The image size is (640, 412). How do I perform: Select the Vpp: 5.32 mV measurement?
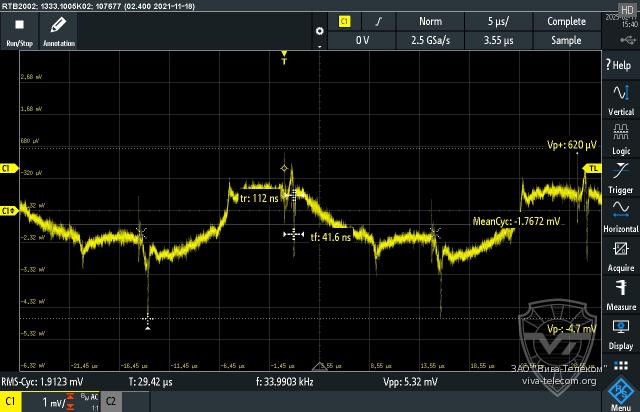[410, 382]
